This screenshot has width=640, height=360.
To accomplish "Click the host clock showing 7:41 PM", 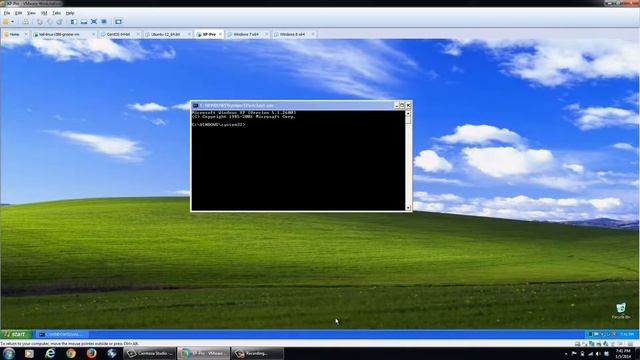I will tap(623, 354).
